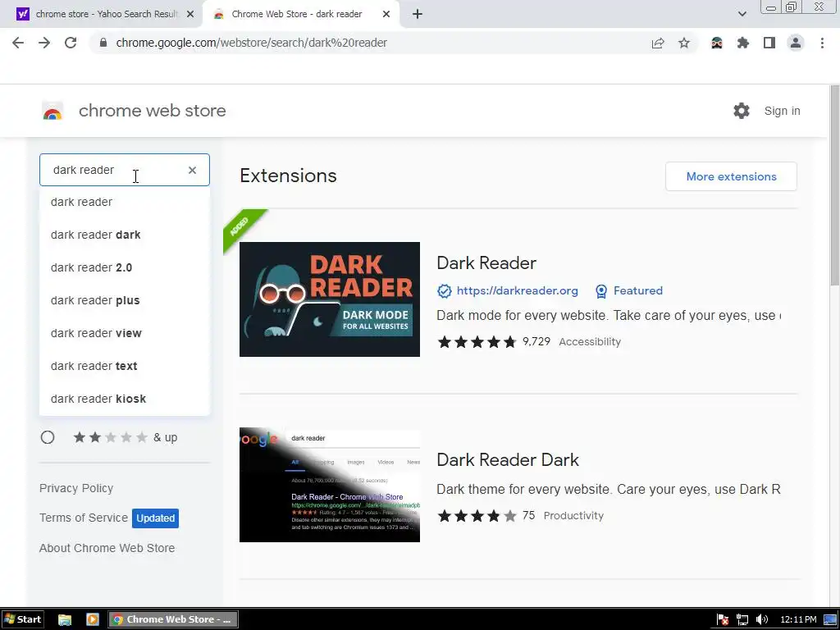Choose the 'dark reader view' suggestion
This screenshot has width=840, height=630.
click(x=125, y=333)
